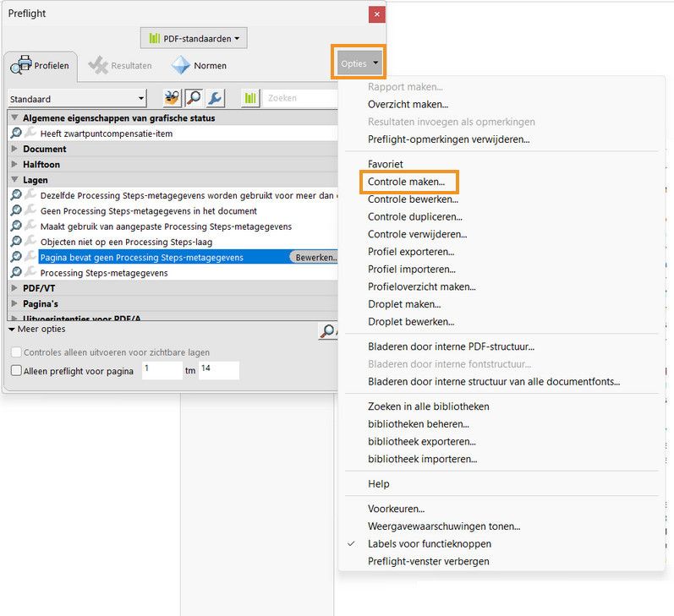This screenshot has height=616, width=674.
Task: Switch to the Normen tab
Action: click(x=199, y=66)
